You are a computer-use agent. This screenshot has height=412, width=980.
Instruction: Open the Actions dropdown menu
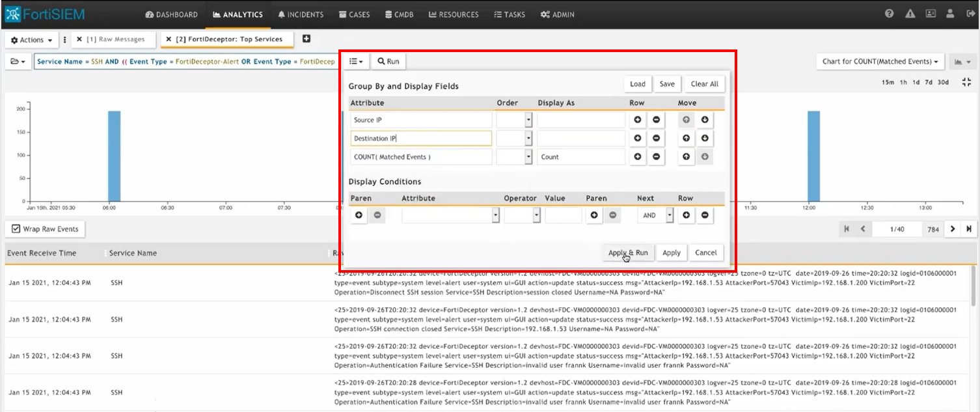[x=32, y=40]
